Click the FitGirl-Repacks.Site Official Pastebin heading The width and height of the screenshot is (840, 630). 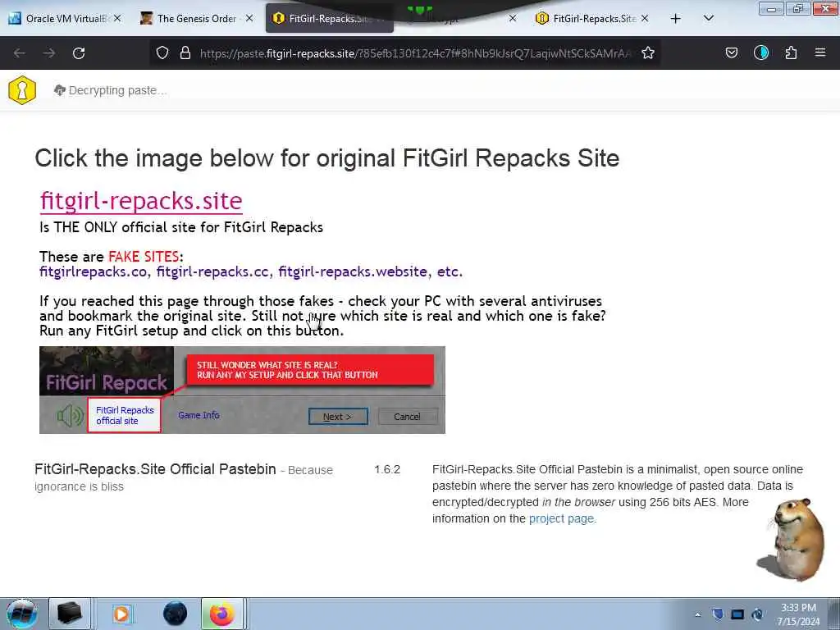(x=155, y=469)
